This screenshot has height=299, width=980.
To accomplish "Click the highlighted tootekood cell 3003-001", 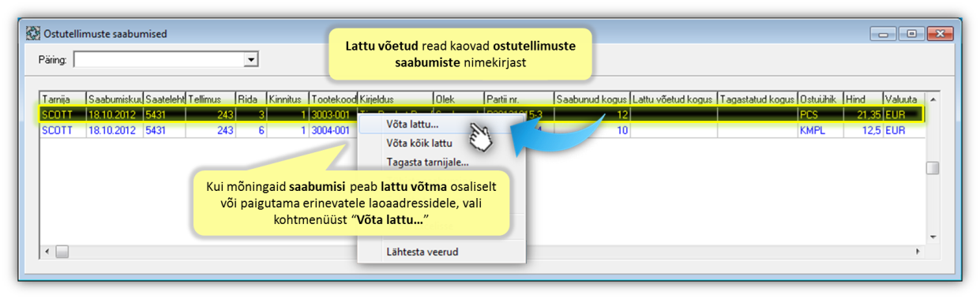I will coord(333,114).
